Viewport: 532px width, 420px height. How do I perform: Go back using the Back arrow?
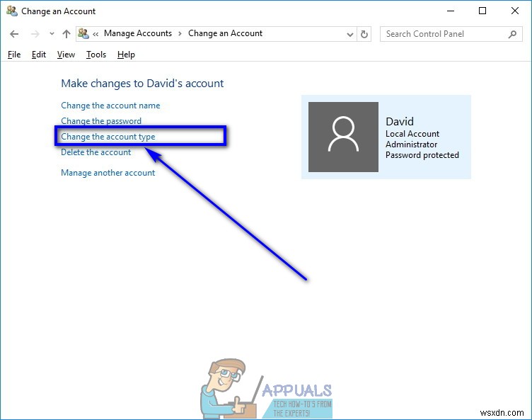(14, 34)
